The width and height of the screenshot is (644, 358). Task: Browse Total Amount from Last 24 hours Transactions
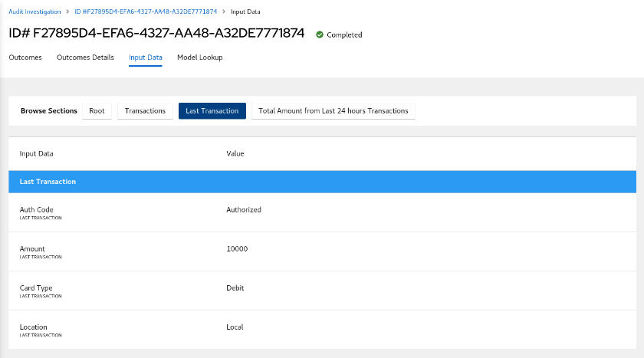(333, 111)
